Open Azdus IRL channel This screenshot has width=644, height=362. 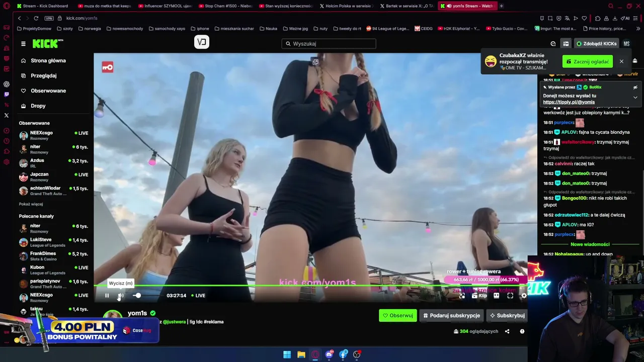click(53, 163)
